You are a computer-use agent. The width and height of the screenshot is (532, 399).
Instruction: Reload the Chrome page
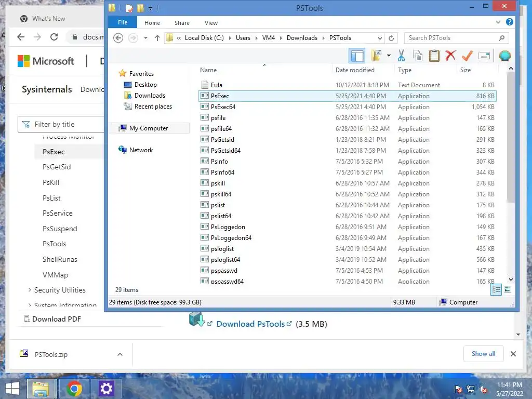54,37
